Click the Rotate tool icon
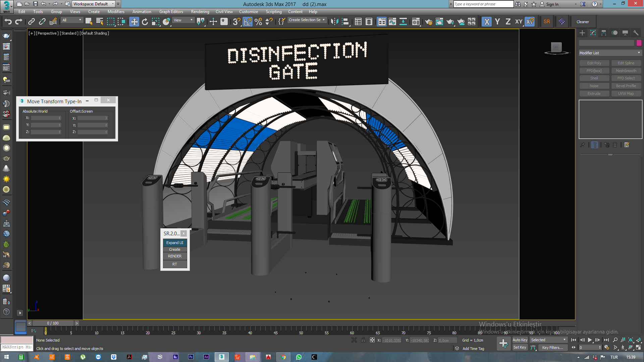 (145, 22)
